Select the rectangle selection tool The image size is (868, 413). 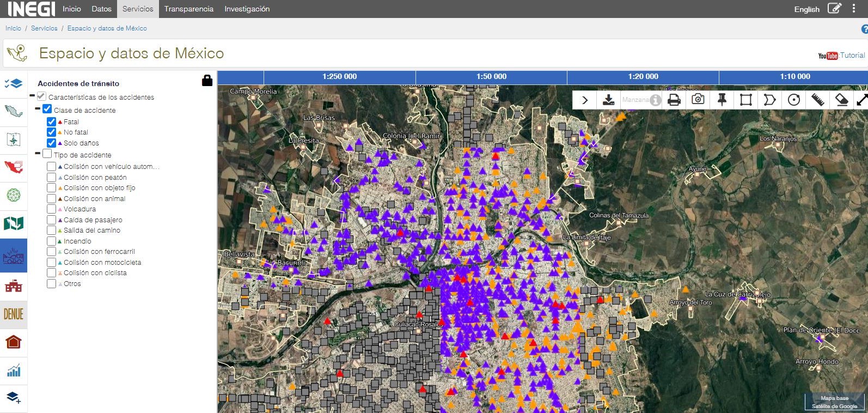pos(746,100)
